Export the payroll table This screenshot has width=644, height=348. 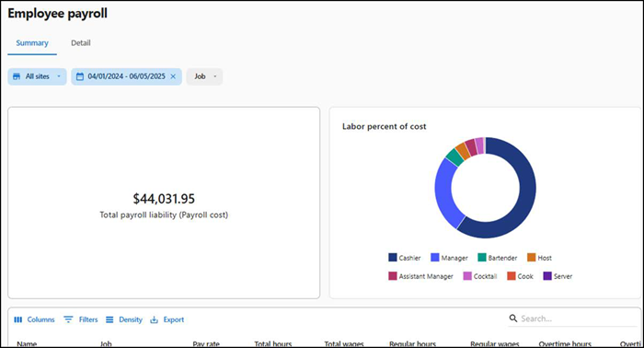click(167, 319)
